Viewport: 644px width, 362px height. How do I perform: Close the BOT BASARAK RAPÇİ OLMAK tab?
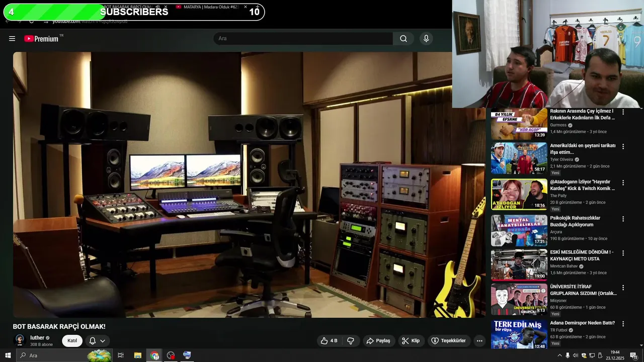pos(166,7)
